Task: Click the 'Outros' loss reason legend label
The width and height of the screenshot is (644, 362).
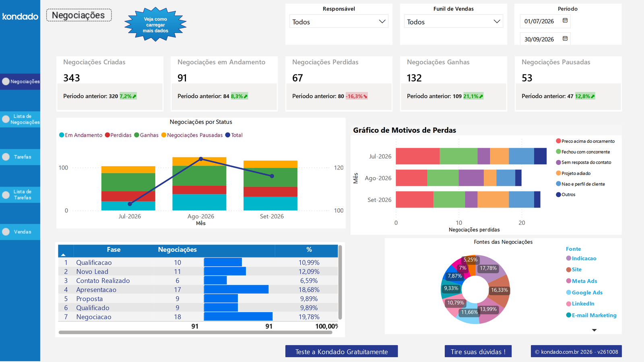Action: [568, 195]
